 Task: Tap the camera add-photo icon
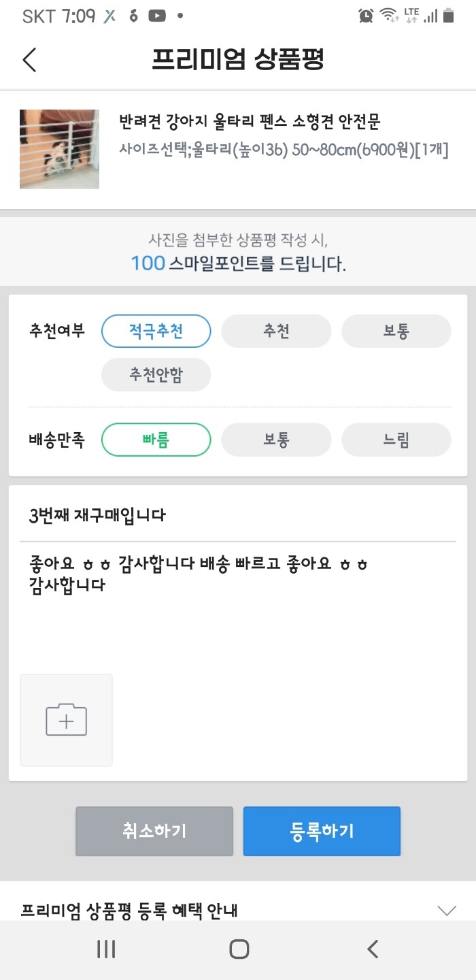[x=67, y=720]
